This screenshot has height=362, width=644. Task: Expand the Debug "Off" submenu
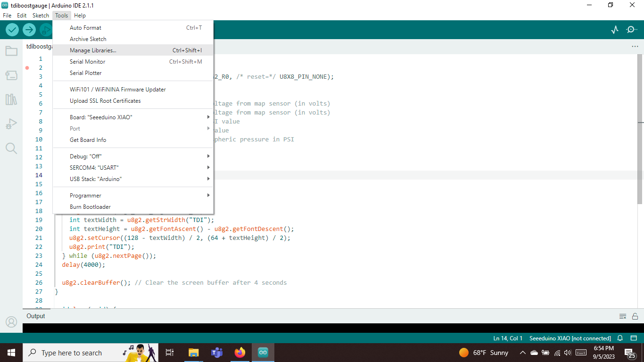click(x=133, y=156)
